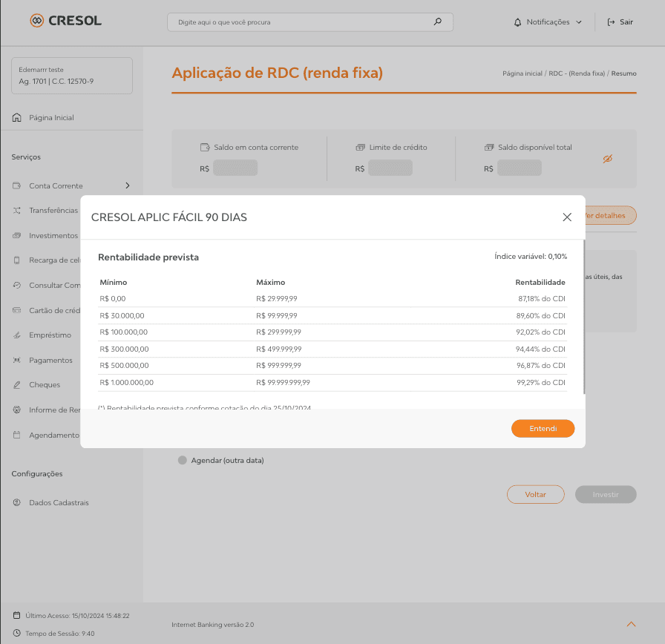Click the Investimentos money icon

pos(16,235)
